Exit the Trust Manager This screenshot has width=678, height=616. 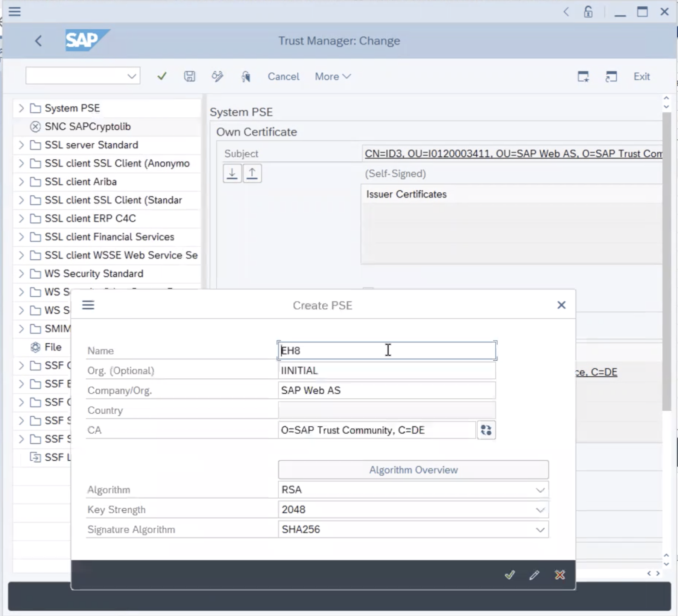[641, 76]
